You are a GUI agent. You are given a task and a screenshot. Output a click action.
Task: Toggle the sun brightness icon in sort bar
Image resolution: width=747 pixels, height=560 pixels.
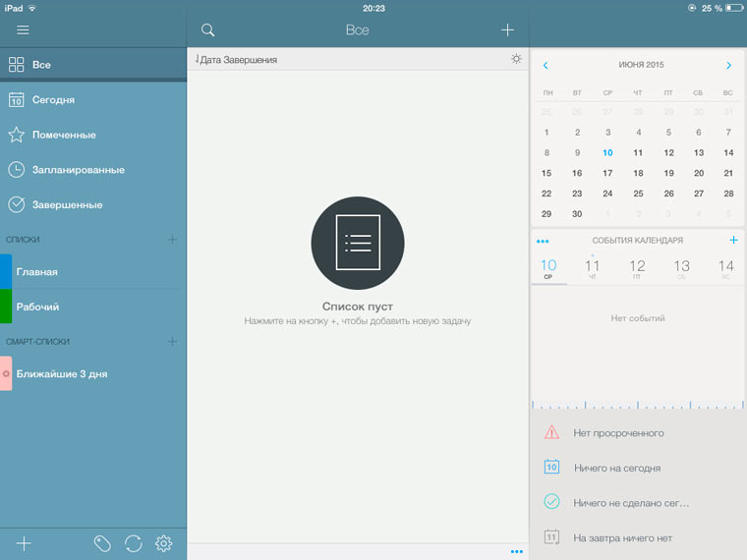click(x=516, y=59)
